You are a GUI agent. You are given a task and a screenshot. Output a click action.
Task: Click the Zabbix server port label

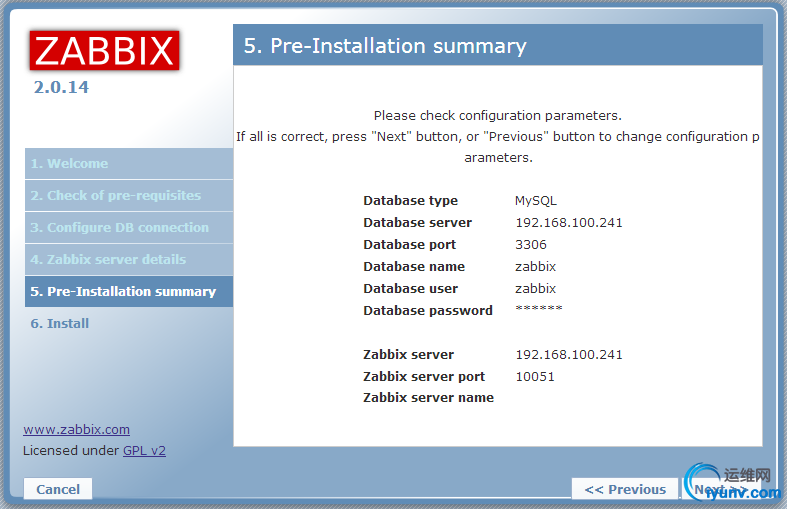click(x=424, y=376)
